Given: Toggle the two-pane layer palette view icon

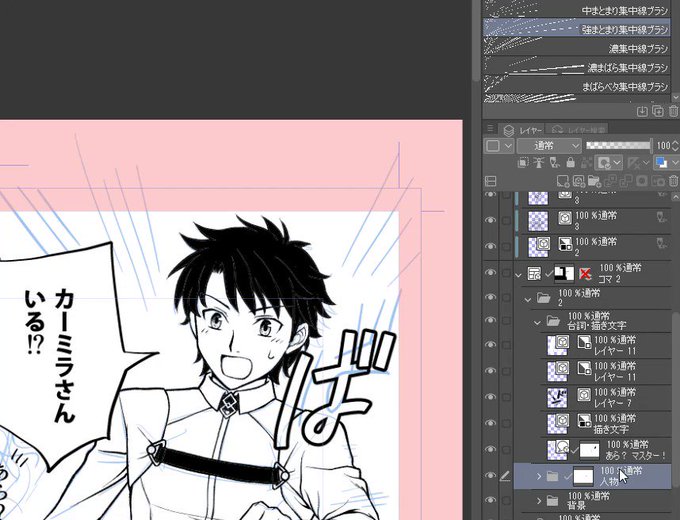Looking at the screenshot, I should coord(490,181).
